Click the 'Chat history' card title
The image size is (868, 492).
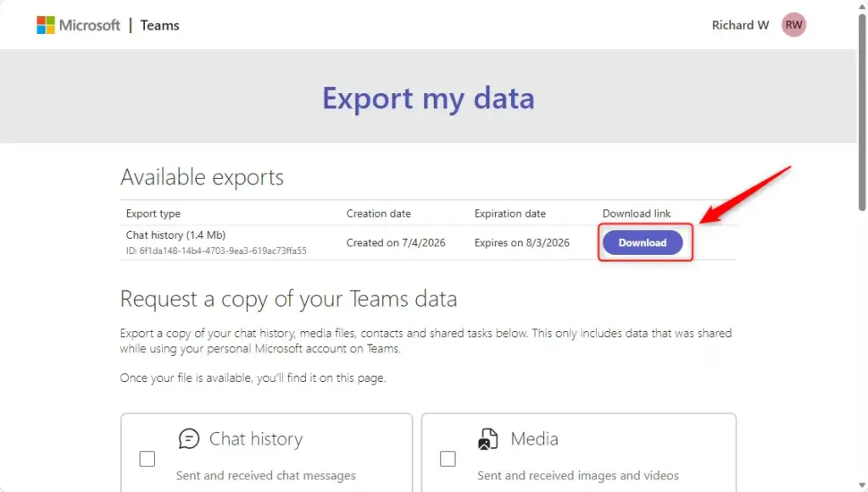coord(256,439)
